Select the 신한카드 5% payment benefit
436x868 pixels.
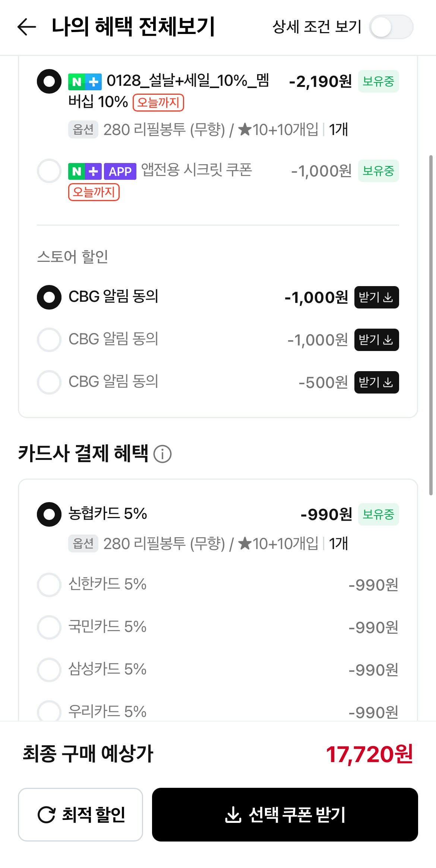click(49, 585)
